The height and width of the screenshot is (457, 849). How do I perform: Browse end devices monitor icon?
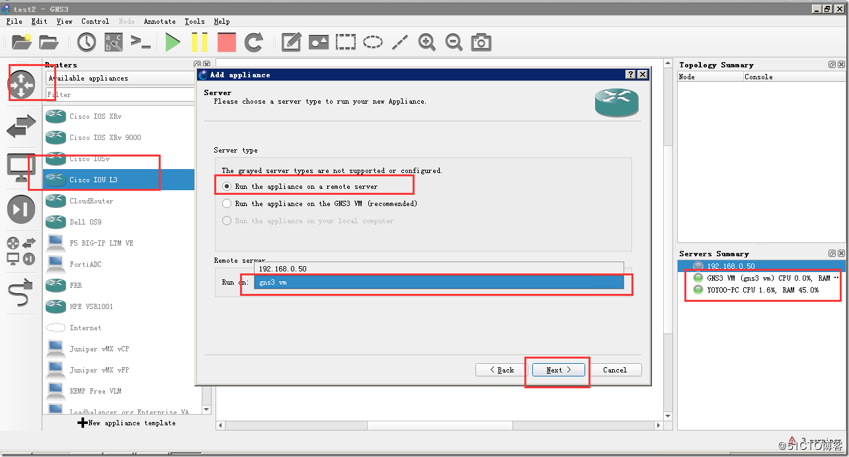(x=21, y=168)
